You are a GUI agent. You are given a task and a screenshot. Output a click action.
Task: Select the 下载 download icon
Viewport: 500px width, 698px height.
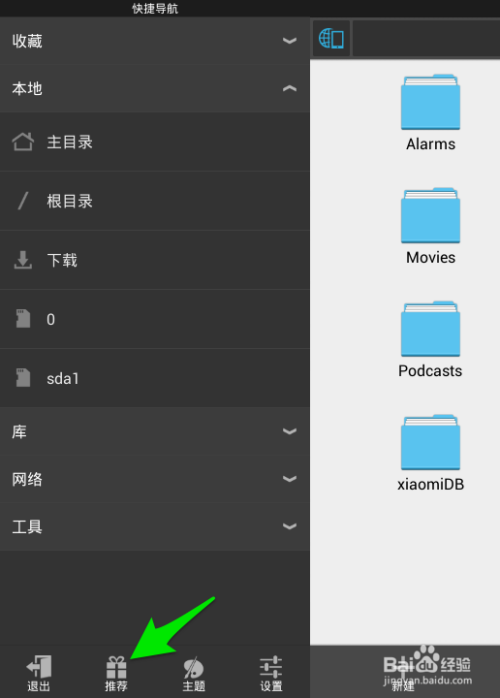[x=23, y=260]
